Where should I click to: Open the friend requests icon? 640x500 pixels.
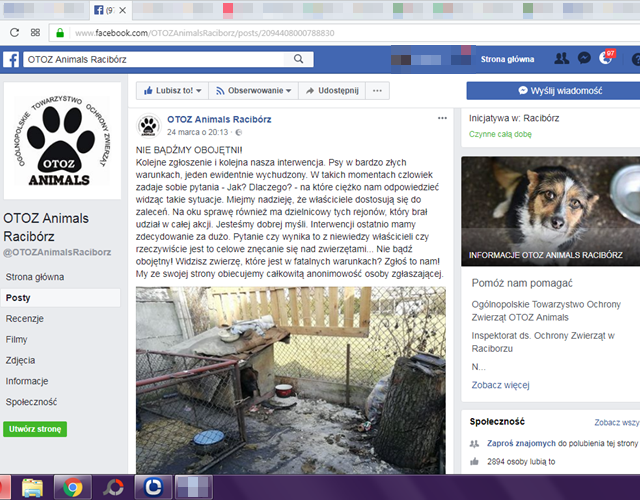[x=562, y=59]
